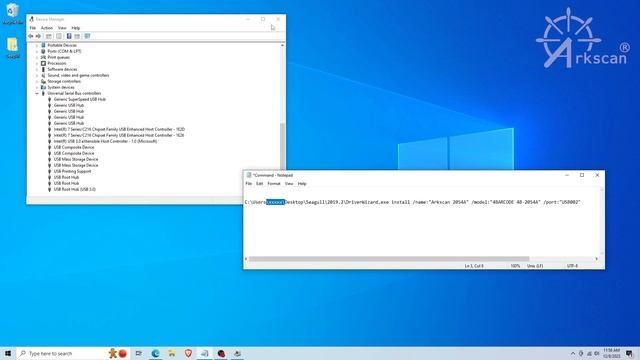The width and height of the screenshot is (640, 360).
Task: Click the System devices icon
Action: point(43,87)
